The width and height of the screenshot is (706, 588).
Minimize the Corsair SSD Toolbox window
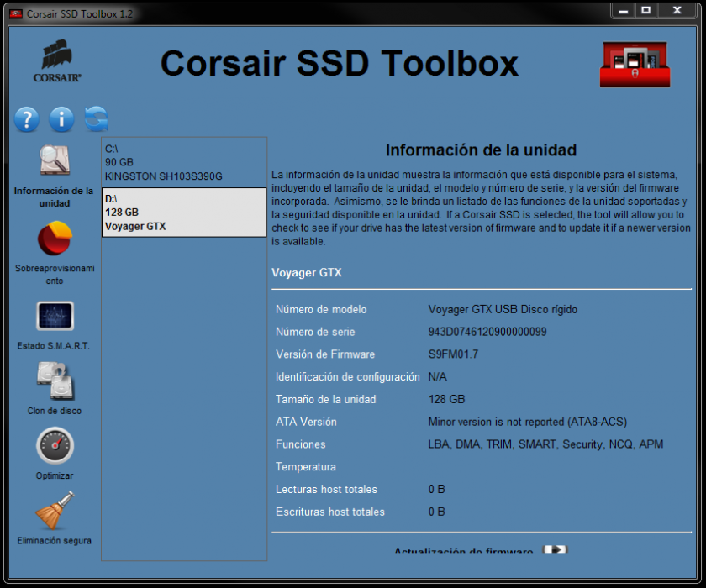click(623, 10)
